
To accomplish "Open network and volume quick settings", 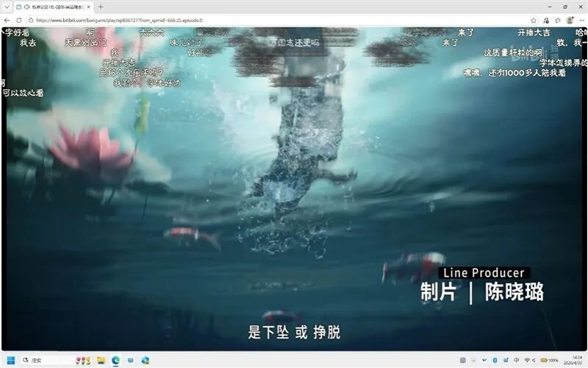I will point(530,360).
